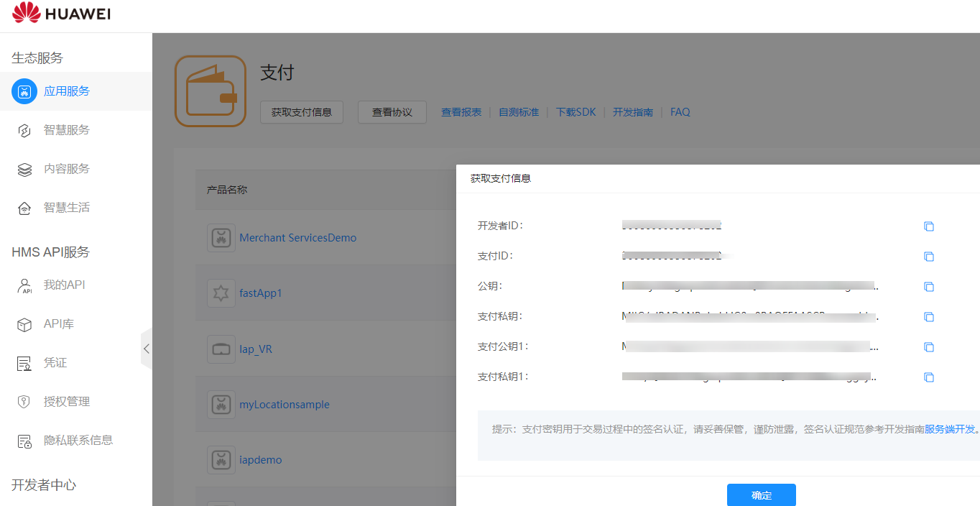Click the 智慧生活 house icon
This screenshot has width=980, height=506.
[x=24, y=208]
